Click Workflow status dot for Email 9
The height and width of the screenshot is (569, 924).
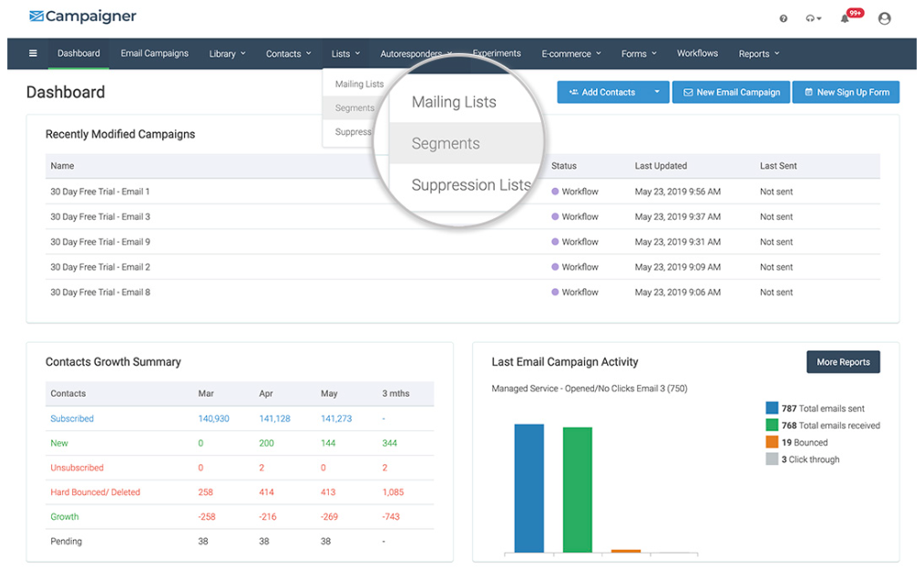point(555,242)
